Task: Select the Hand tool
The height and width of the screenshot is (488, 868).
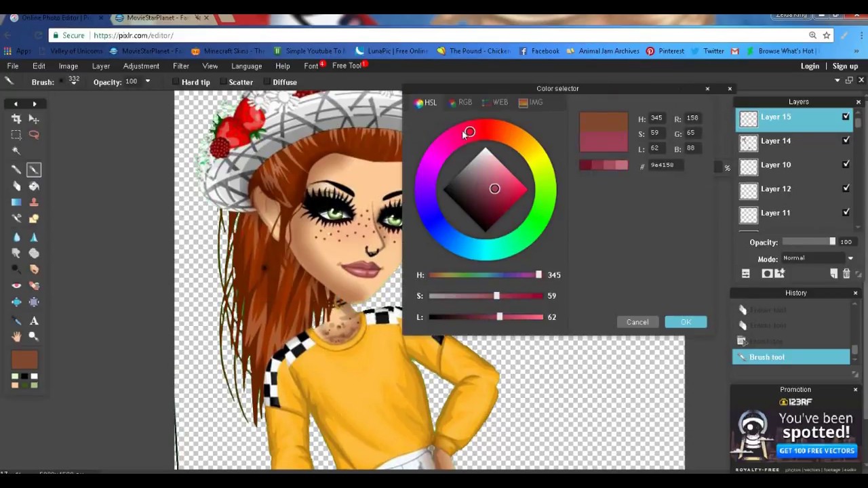Action: coord(16,337)
